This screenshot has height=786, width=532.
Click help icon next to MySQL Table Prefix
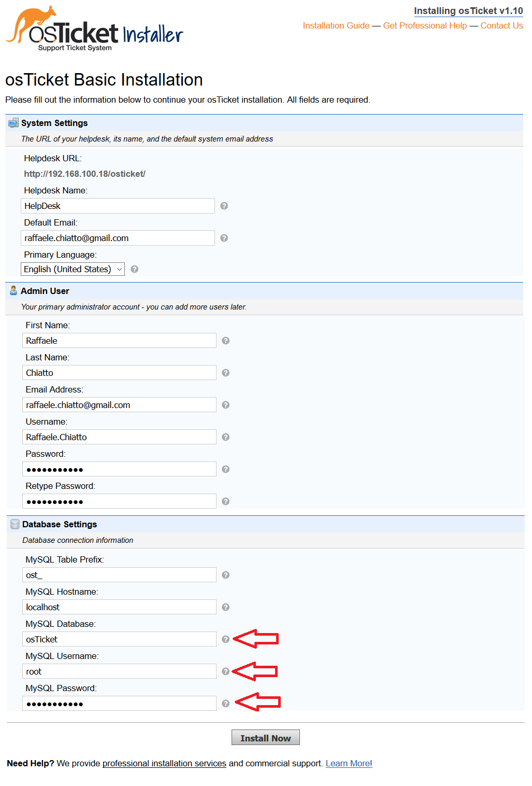tap(225, 575)
